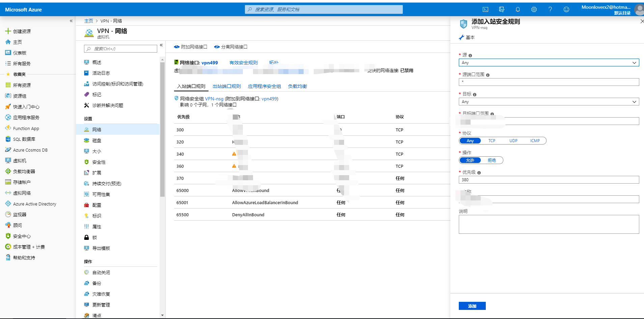Click the 搜索(Ctrl+/) menu search box
644x319 pixels.
click(x=120, y=49)
